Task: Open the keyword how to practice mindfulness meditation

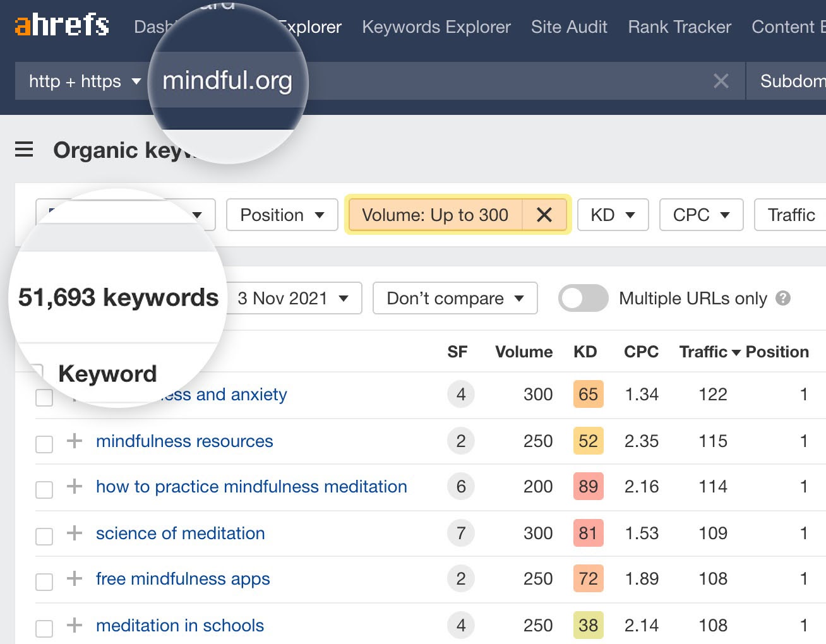Action: (x=250, y=487)
